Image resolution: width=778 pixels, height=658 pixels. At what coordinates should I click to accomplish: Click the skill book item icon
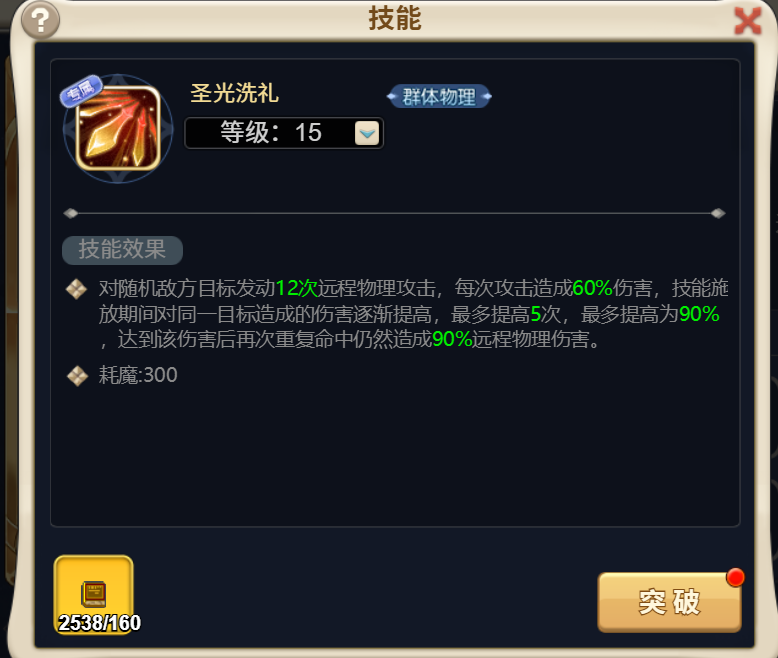93,593
